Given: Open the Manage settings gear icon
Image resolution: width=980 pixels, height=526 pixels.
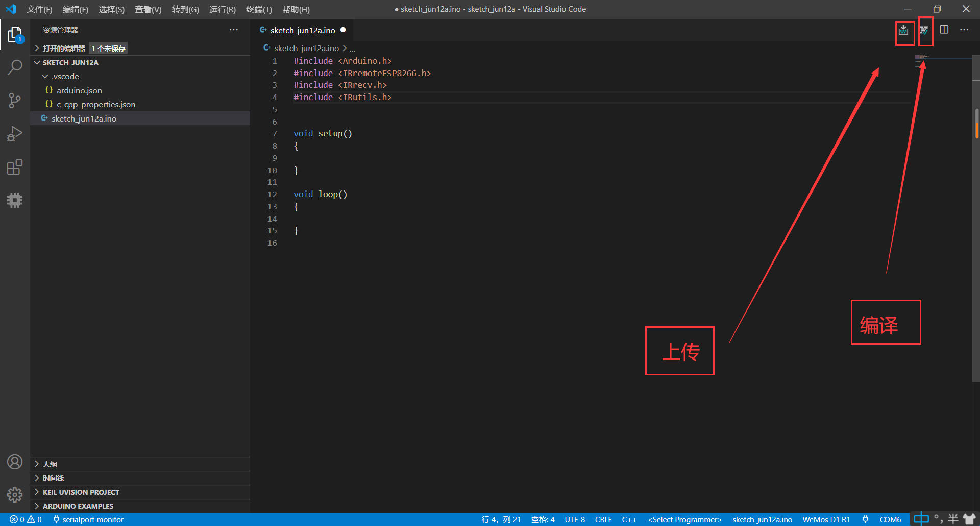Looking at the screenshot, I should [15, 495].
